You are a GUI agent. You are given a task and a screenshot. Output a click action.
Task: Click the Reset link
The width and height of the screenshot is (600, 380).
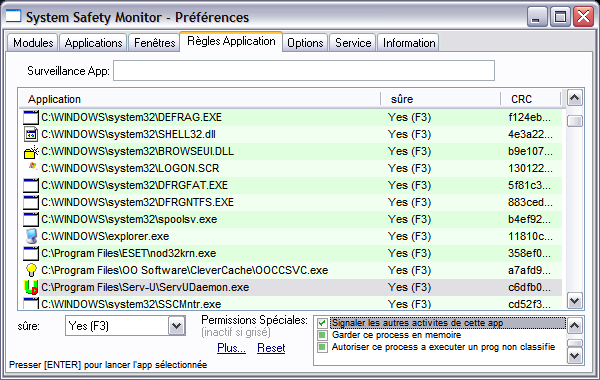(x=271, y=348)
